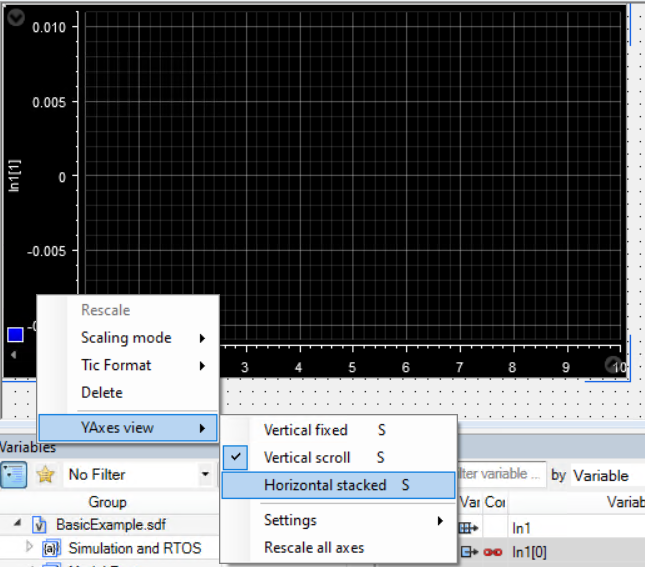Click the top-left chart collapse arrow icon
645x567 pixels.
click(14, 14)
